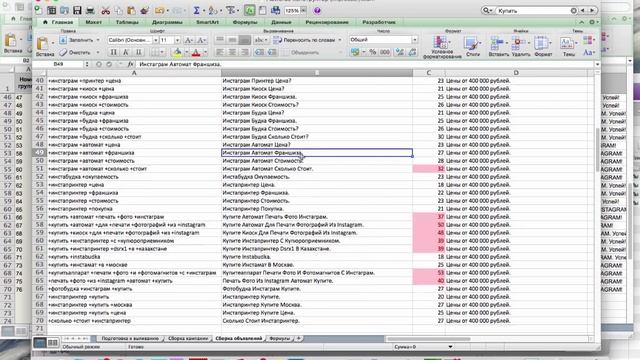Click the AutoSum sigma icon
640x360 pixels.
tap(196, 11)
